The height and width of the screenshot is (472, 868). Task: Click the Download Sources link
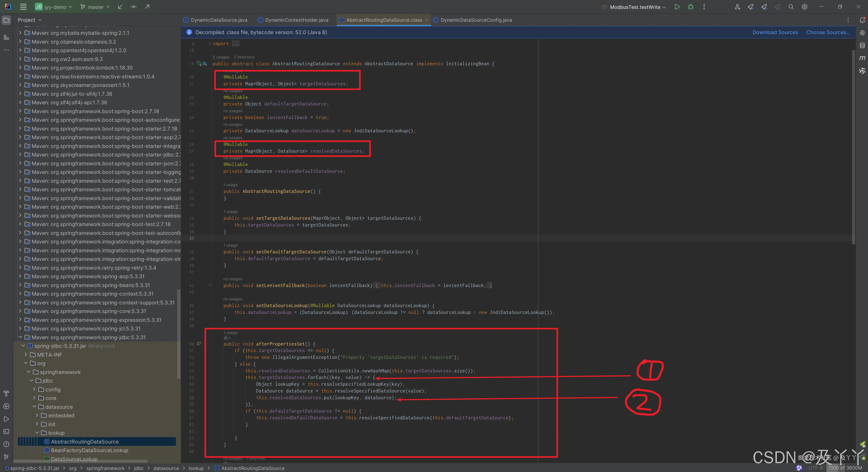click(x=775, y=32)
